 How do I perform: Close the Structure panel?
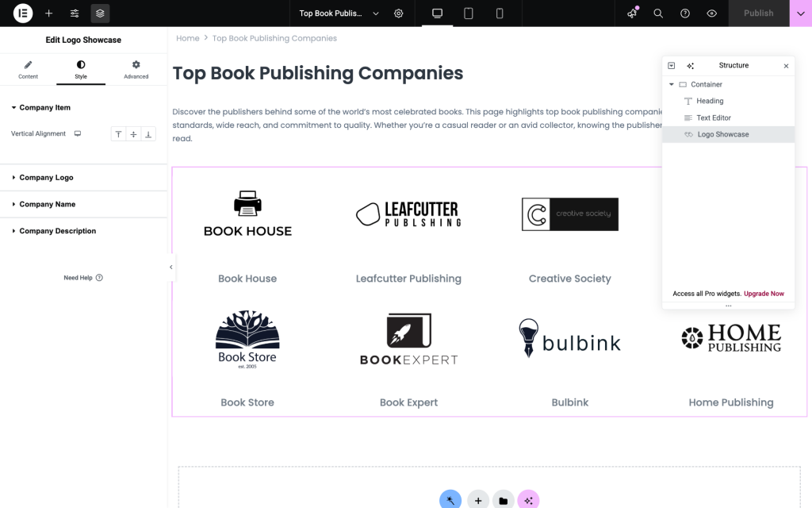pyautogui.click(x=786, y=66)
